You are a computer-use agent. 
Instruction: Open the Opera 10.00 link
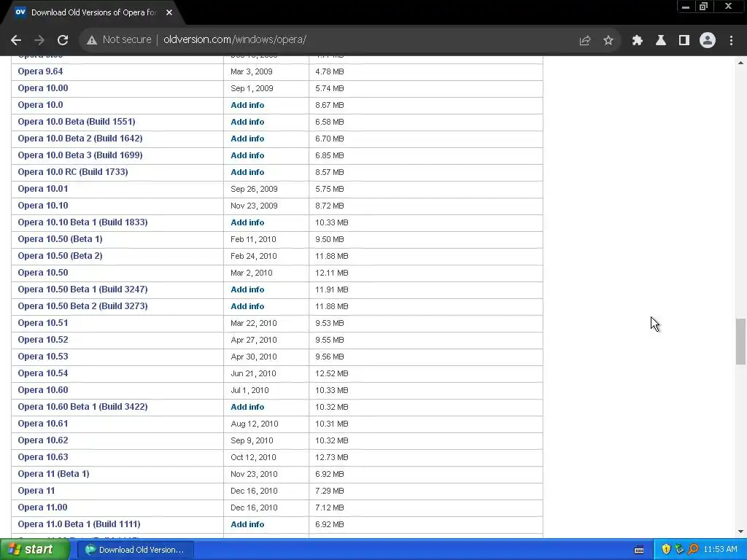tap(43, 88)
